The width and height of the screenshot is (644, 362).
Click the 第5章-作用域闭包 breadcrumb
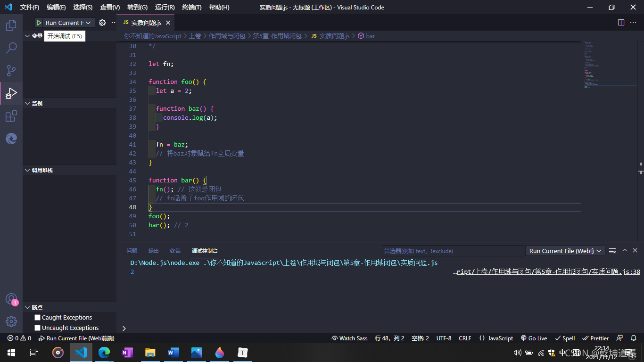click(277, 36)
